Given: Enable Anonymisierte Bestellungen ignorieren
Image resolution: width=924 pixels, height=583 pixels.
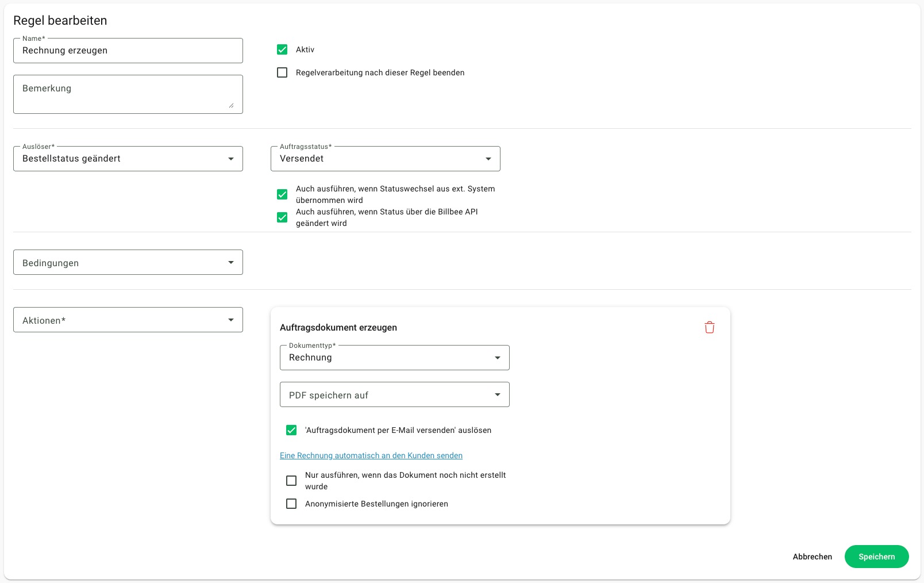Looking at the screenshot, I should [x=291, y=504].
